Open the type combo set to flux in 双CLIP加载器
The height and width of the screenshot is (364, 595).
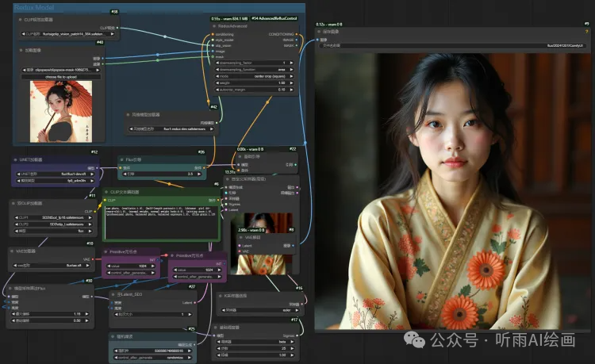click(x=53, y=231)
